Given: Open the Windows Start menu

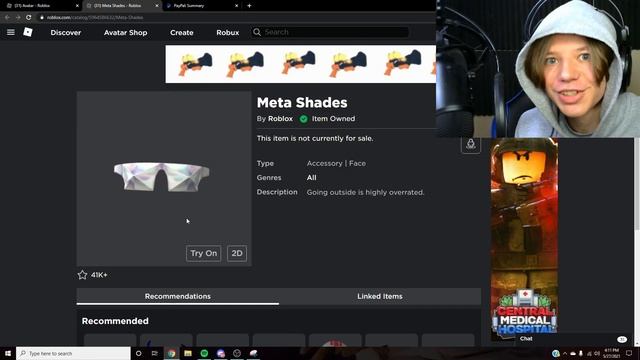Looking at the screenshot, I should [8, 353].
